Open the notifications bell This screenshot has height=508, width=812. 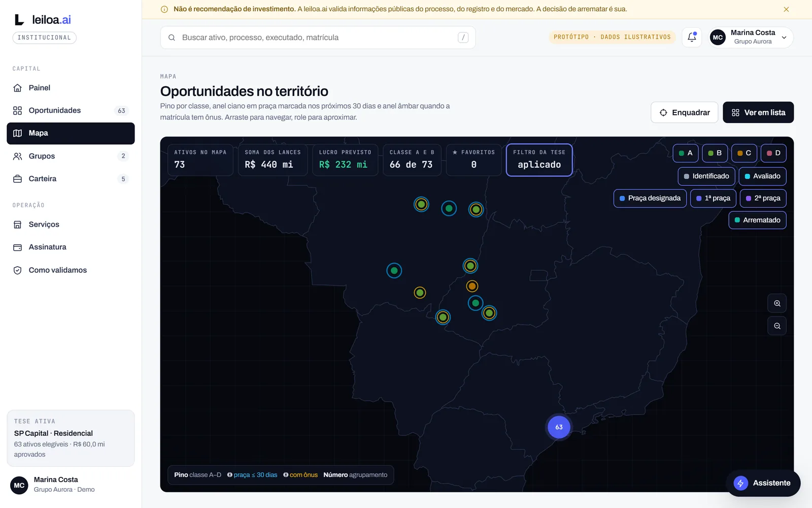click(x=692, y=37)
